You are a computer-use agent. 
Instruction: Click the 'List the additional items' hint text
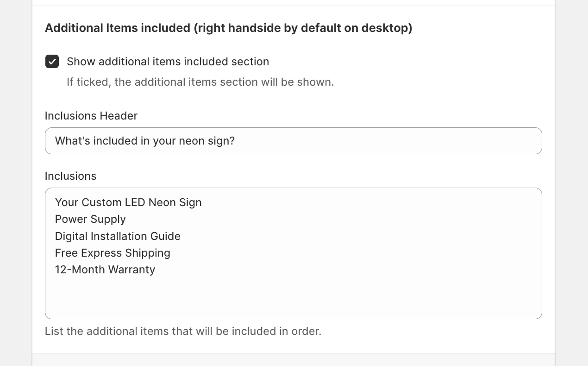183,331
